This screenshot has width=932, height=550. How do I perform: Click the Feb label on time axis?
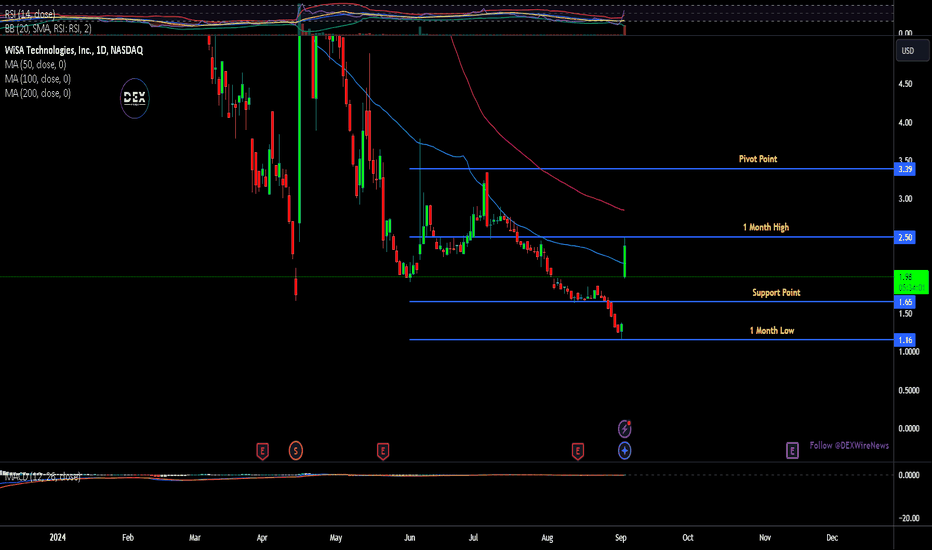128,538
